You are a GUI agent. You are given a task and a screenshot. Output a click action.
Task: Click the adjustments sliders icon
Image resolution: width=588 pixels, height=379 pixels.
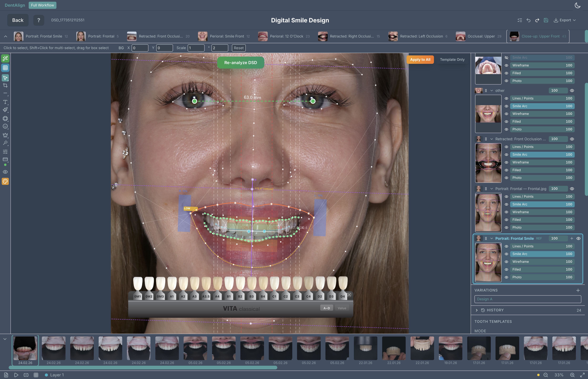(5, 152)
